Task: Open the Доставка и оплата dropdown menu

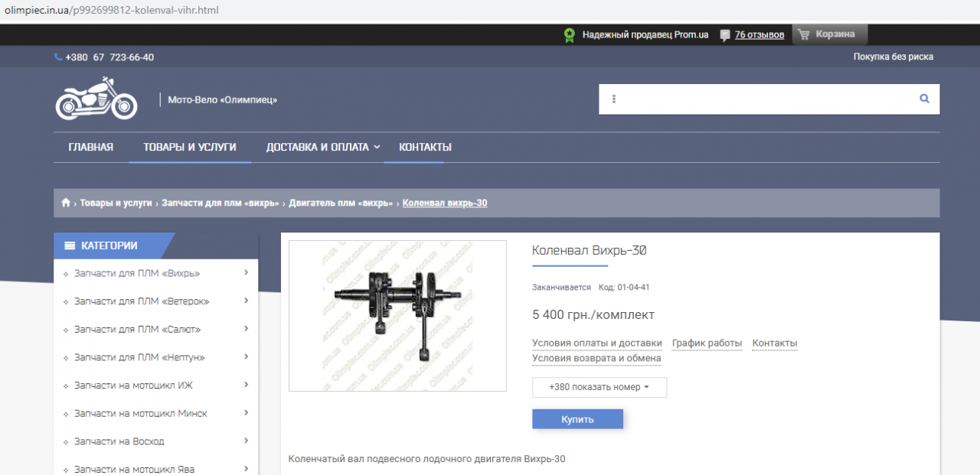Action: (x=323, y=147)
